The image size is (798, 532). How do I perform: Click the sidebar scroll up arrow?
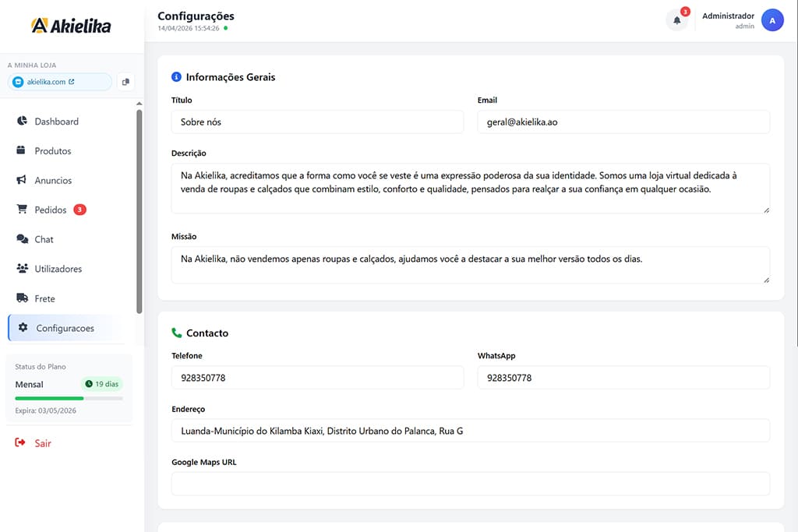click(139, 104)
